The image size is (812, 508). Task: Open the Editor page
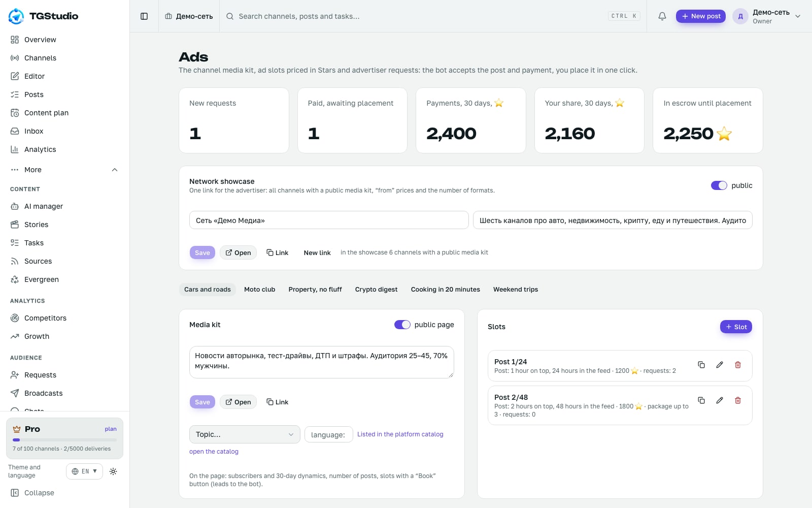pos(65,76)
